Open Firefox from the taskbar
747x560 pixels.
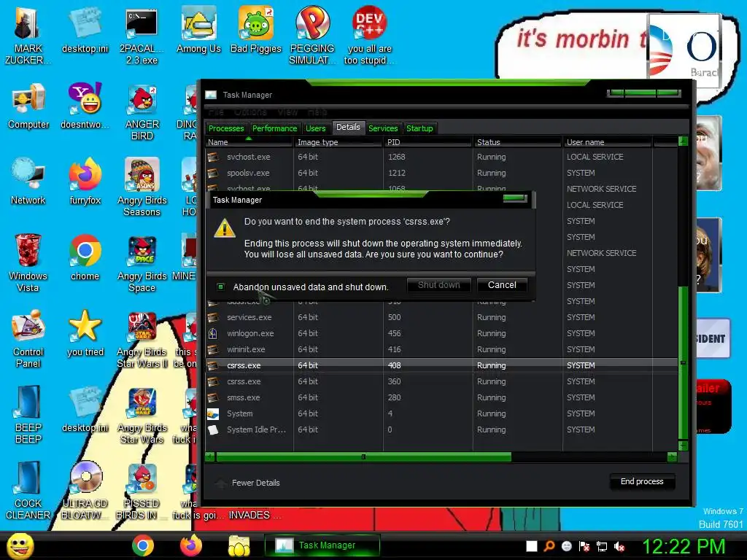[x=191, y=545]
